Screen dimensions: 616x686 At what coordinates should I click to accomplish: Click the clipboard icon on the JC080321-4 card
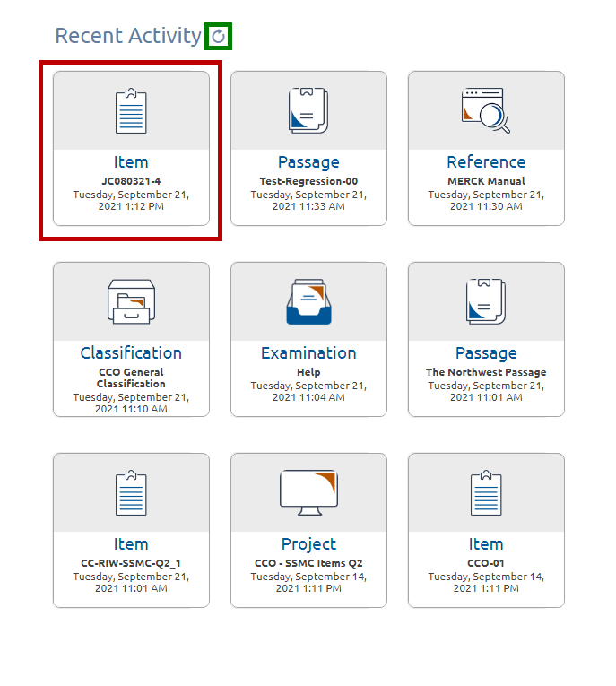[131, 111]
